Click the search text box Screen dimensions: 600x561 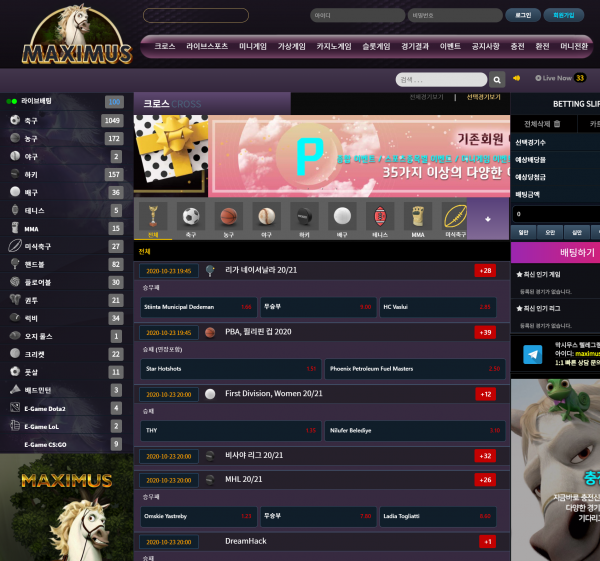[441, 80]
